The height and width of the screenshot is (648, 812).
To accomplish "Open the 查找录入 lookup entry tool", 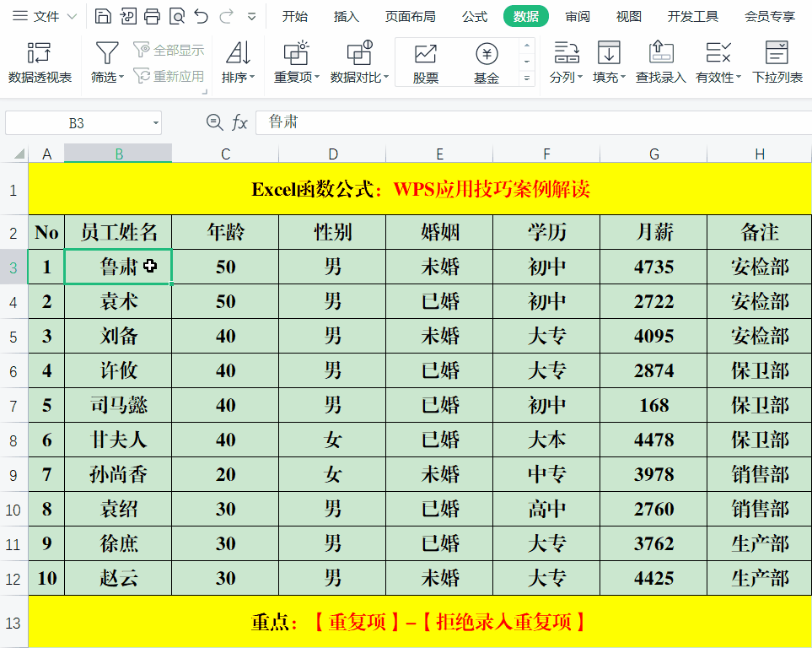I will 661,63.
